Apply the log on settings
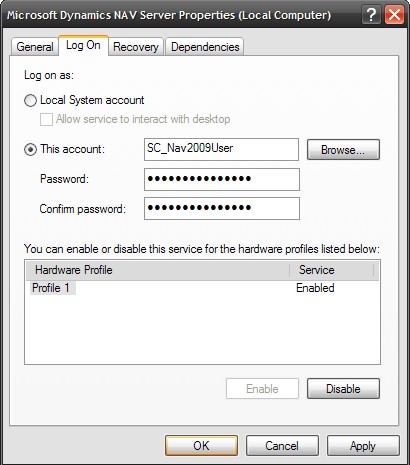 coord(363,446)
